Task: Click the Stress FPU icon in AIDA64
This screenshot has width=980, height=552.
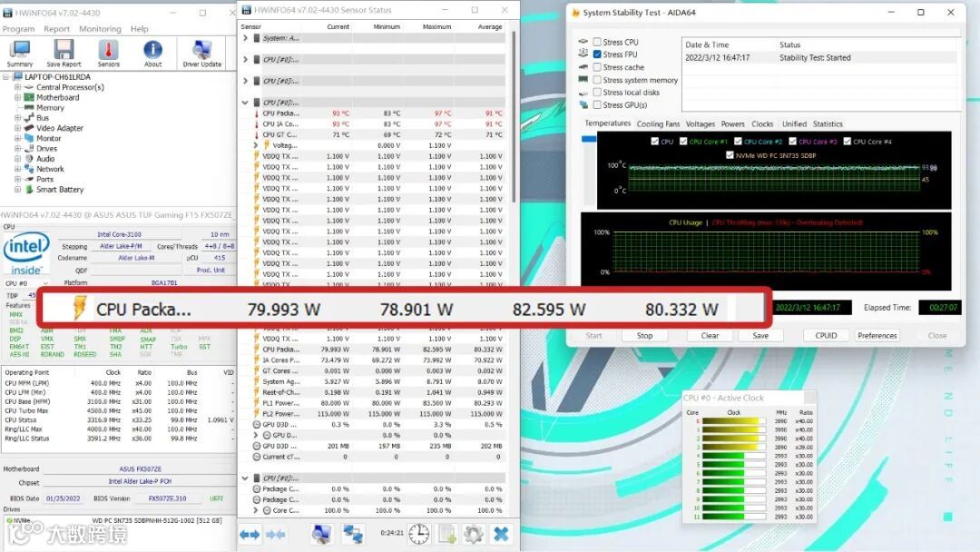Action: [583, 54]
